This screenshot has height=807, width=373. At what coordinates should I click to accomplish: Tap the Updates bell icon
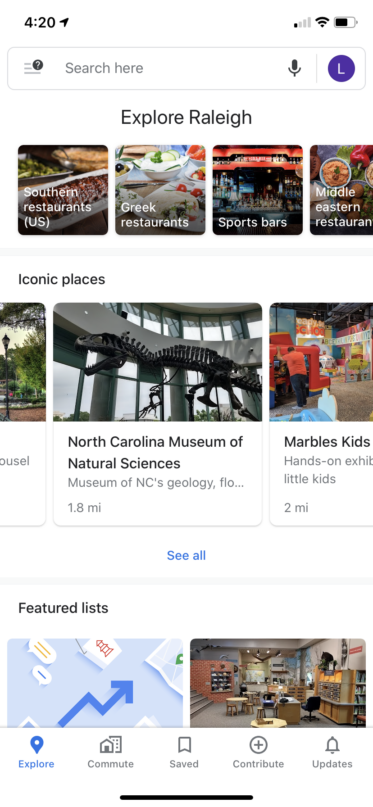coord(332,745)
